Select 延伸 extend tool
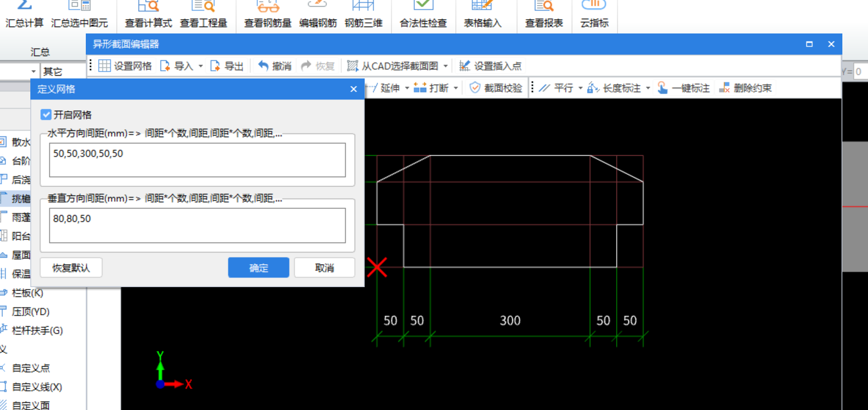The height and width of the screenshot is (410, 868). (384, 88)
